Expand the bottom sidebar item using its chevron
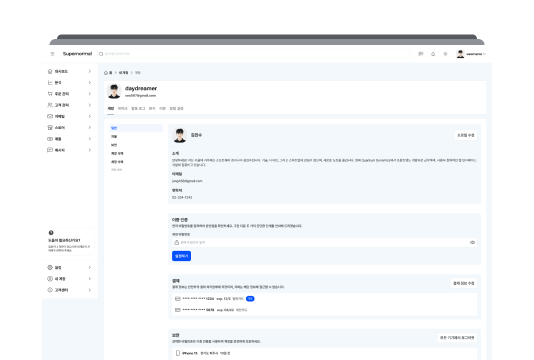 point(90,290)
